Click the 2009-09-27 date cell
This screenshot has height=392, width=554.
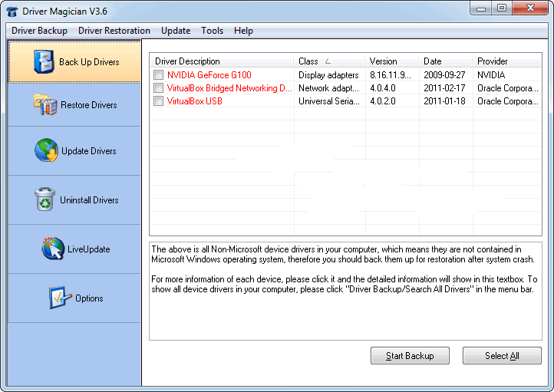tap(444, 75)
